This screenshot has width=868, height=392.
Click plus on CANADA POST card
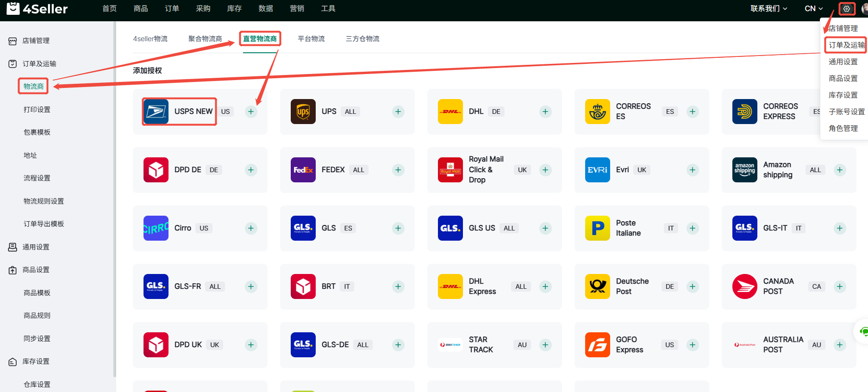(840, 286)
